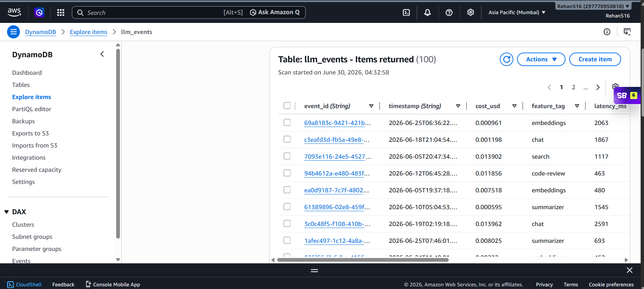Open the Asia Pacific (Mumbai) region selector
Screen dimensions: 644x289
[517, 12]
